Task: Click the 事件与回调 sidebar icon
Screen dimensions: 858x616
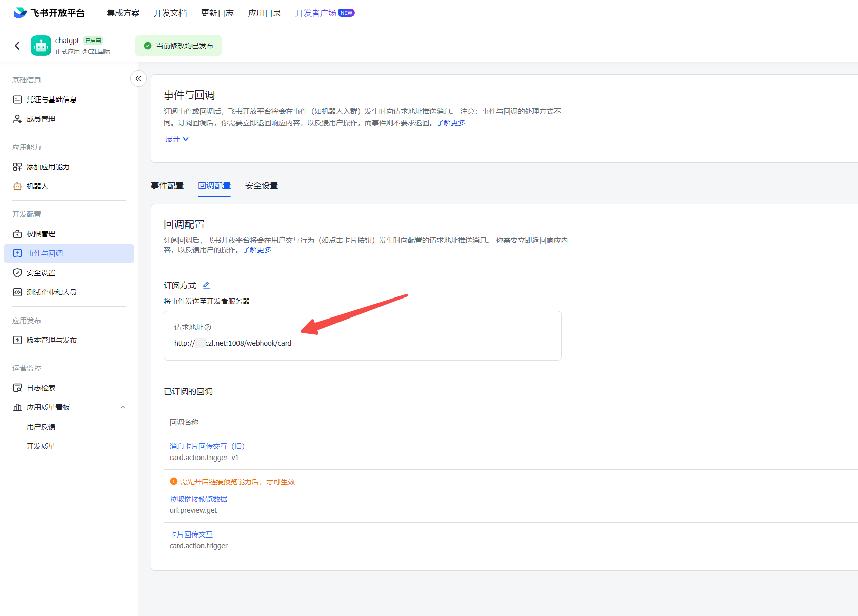Action: pyautogui.click(x=17, y=253)
